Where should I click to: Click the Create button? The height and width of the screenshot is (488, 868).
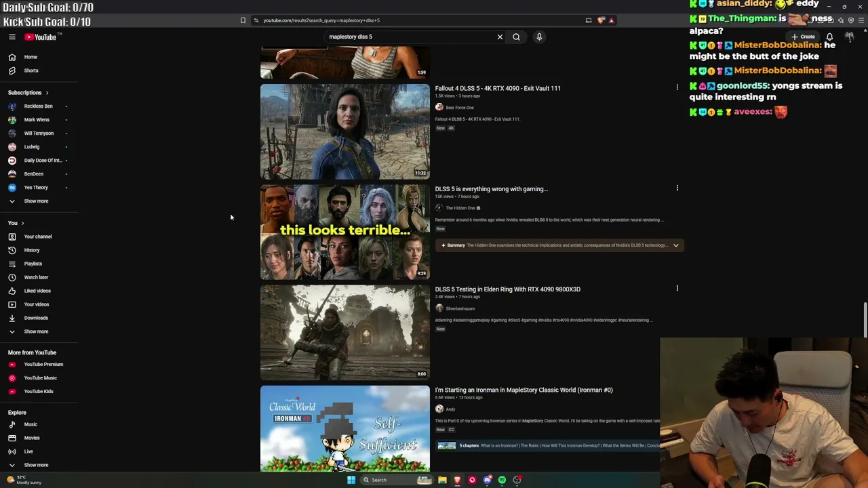pos(803,37)
